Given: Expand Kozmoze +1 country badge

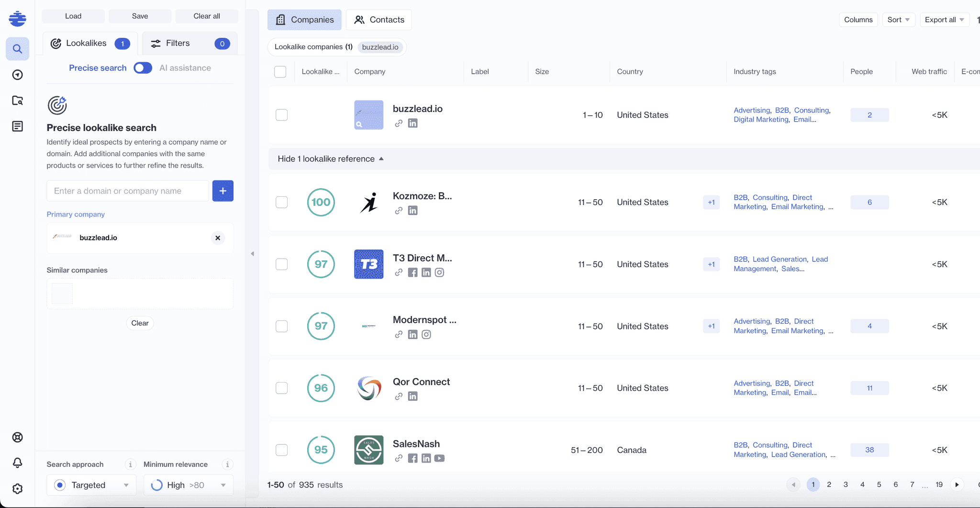Looking at the screenshot, I should 712,202.
